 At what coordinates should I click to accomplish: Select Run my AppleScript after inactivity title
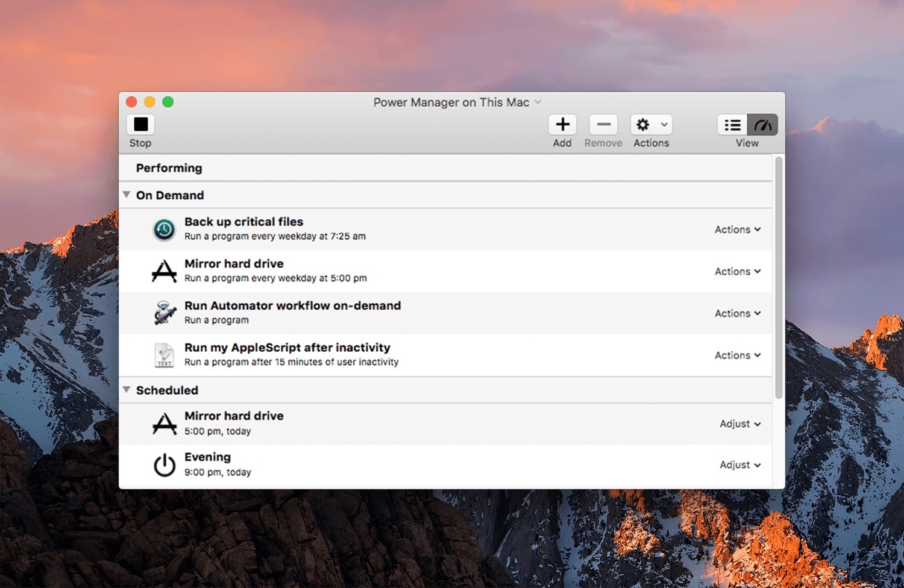[287, 348]
